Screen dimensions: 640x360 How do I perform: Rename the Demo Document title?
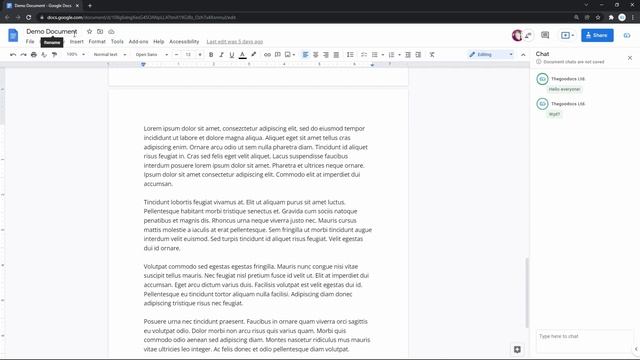(51, 31)
